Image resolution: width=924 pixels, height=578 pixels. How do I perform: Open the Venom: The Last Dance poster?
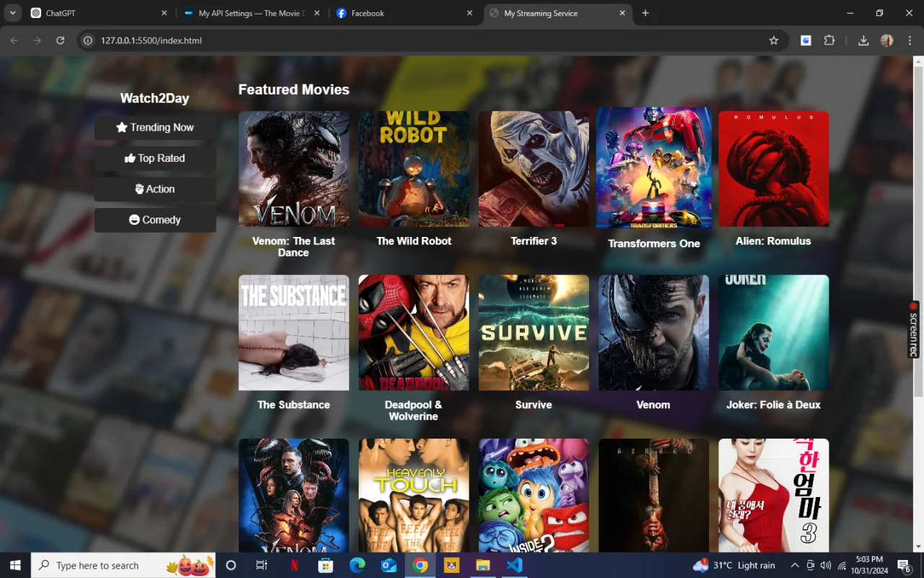pos(294,168)
